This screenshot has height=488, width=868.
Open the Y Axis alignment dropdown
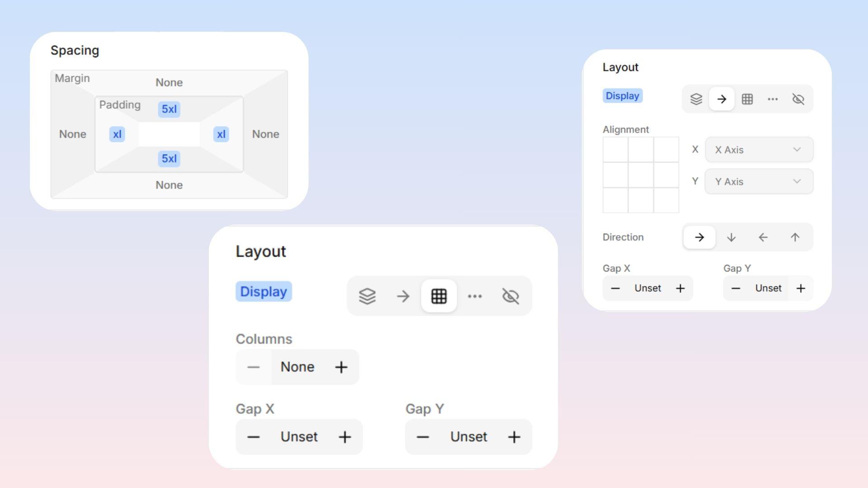click(759, 182)
